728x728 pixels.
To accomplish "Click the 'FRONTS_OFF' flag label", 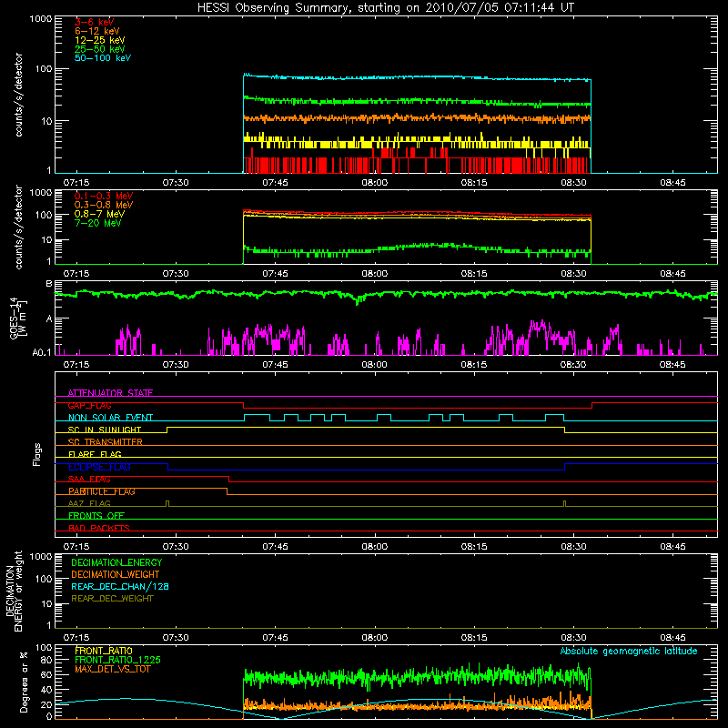I will (96, 516).
